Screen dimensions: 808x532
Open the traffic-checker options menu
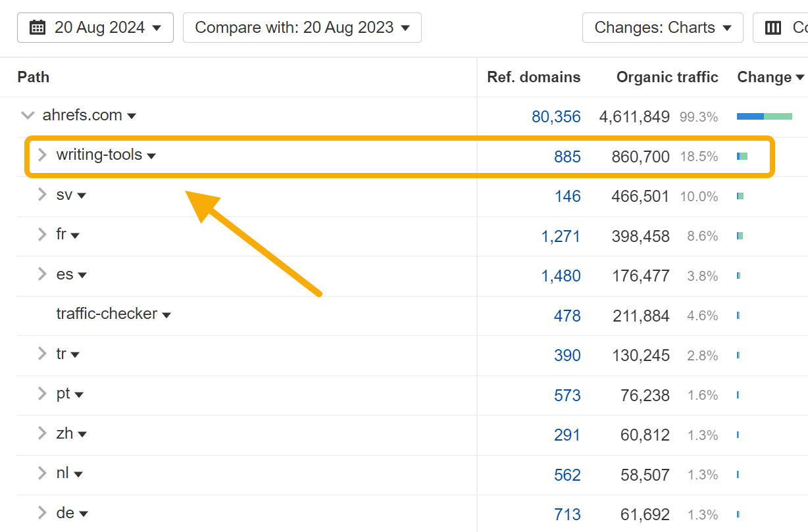[x=166, y=314]
